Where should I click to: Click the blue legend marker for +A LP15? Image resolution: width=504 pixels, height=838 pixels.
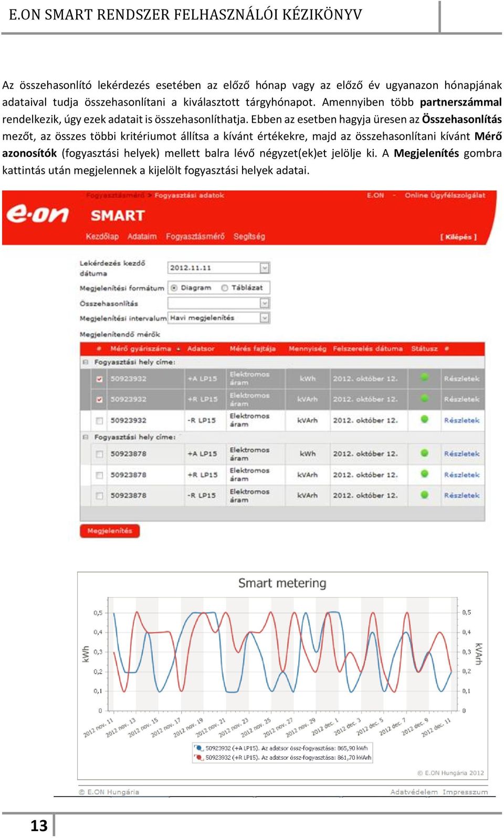[x=198, y=748]
